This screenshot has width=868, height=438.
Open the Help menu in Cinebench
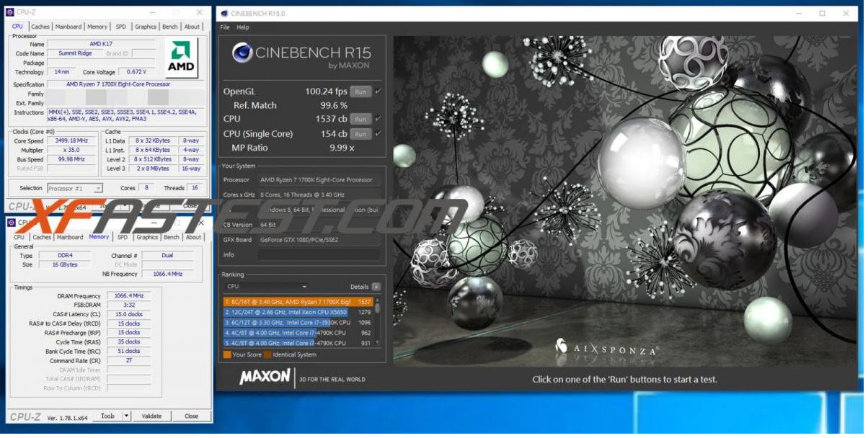(x=243, y=27)
